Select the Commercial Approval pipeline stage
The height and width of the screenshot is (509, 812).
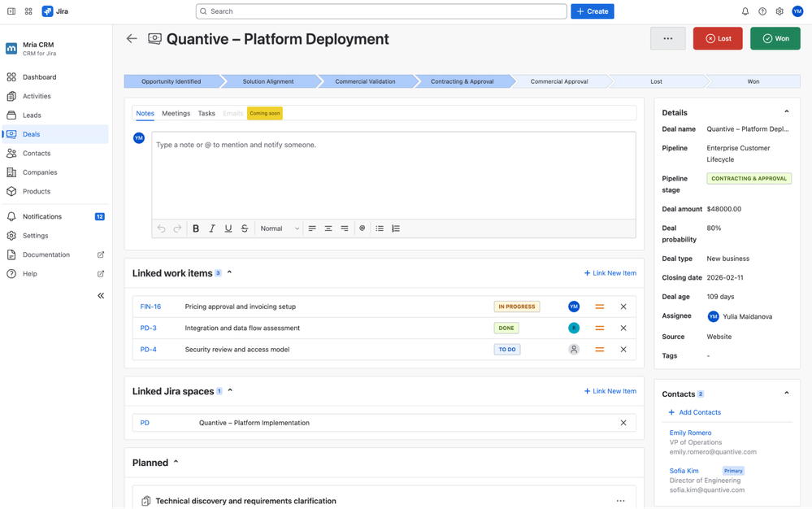point(558,81)
